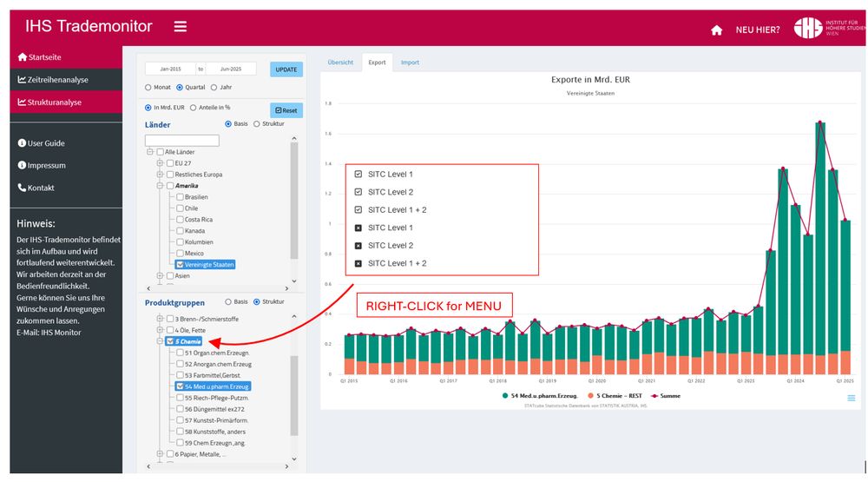Click the Reset button

[286, 110]
